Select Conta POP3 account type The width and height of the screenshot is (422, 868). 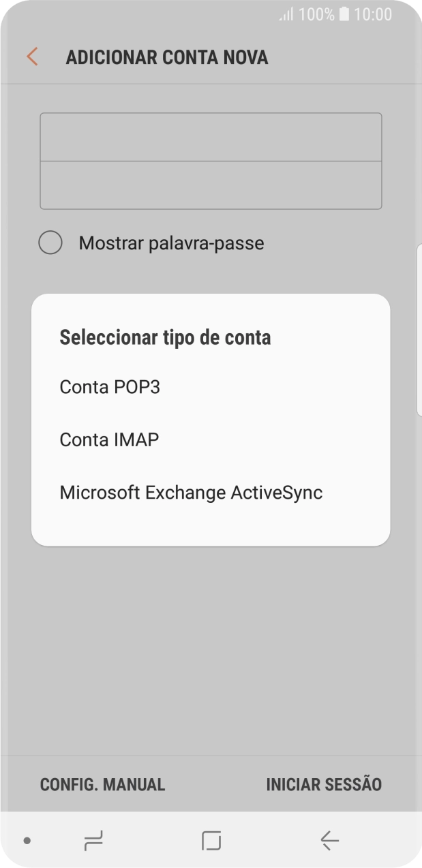pos(109,386)
